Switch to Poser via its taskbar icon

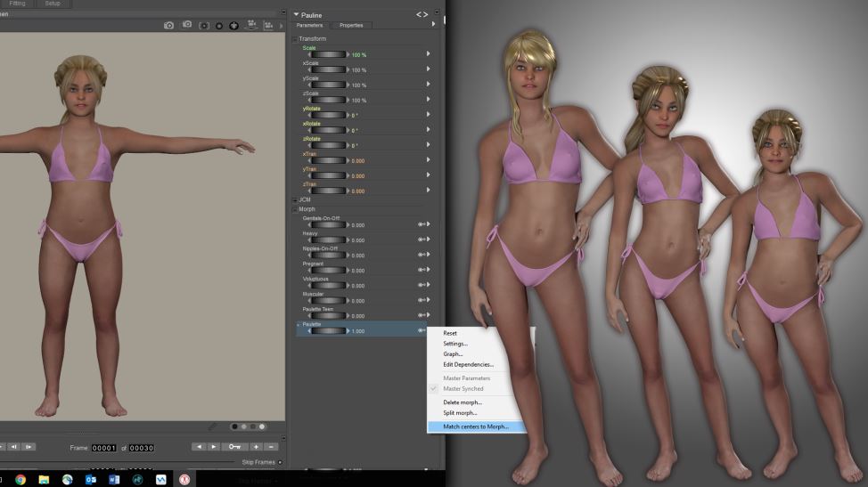coord(184,479)
